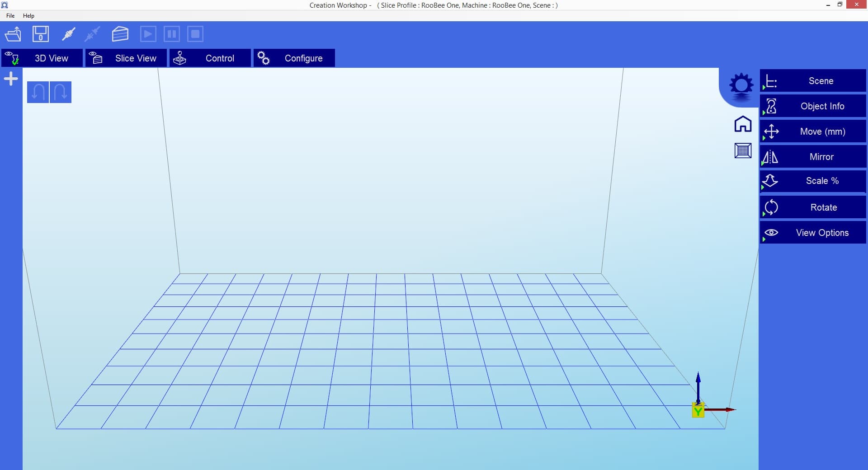The width and height of the screenshot is (868, 470).
Task: Expand the Scene panel
Action: pos(812,80)
